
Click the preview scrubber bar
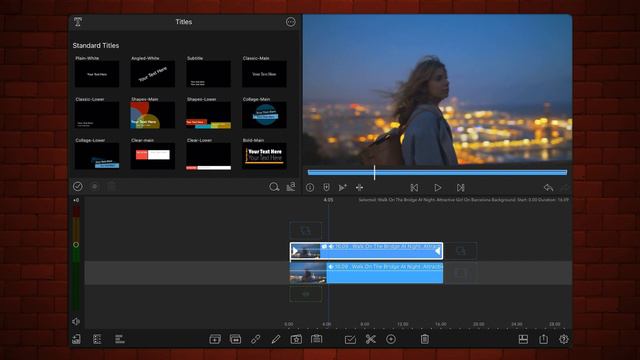click(437, 173)
